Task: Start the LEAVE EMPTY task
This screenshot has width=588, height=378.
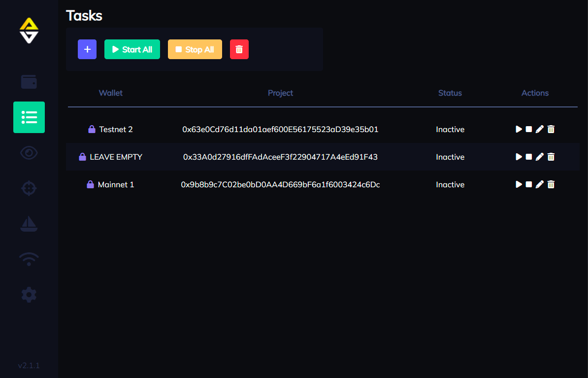Action: pyautogui.click(x=519, y=157)
